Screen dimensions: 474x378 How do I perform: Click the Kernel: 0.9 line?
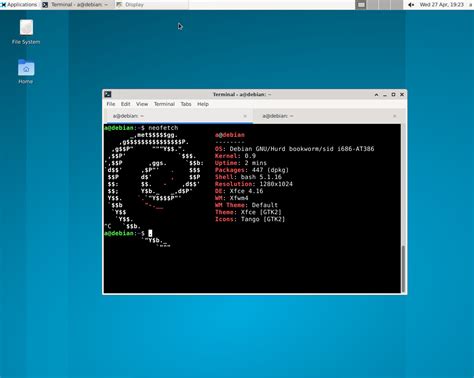click(235, 156)
